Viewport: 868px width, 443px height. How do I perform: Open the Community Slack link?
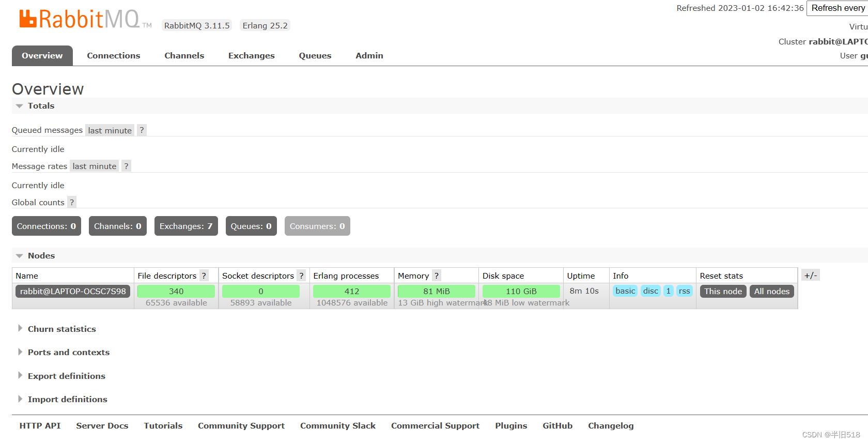[x=338, y=425]
